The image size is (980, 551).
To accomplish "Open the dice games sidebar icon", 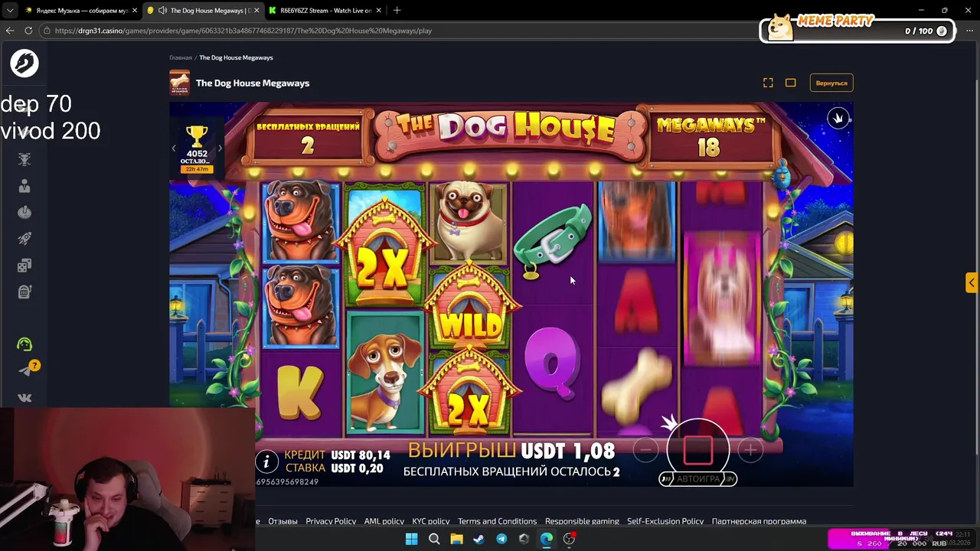I will pos(24,266).
